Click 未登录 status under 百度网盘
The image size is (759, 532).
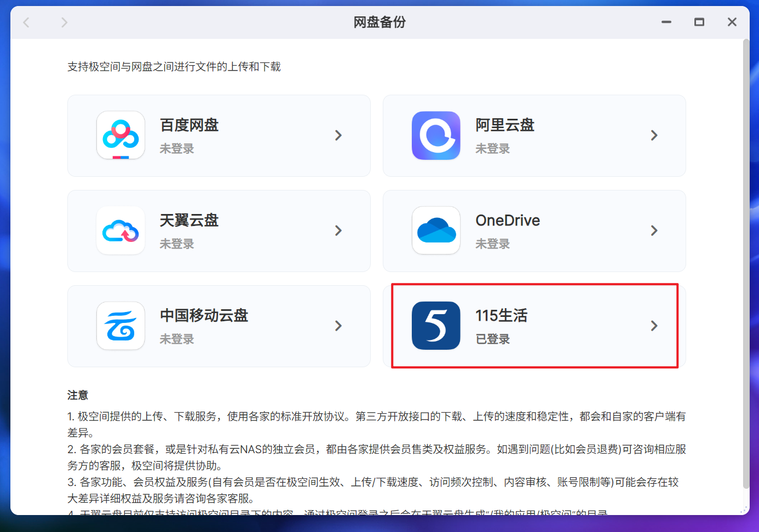tap(177, 149)
